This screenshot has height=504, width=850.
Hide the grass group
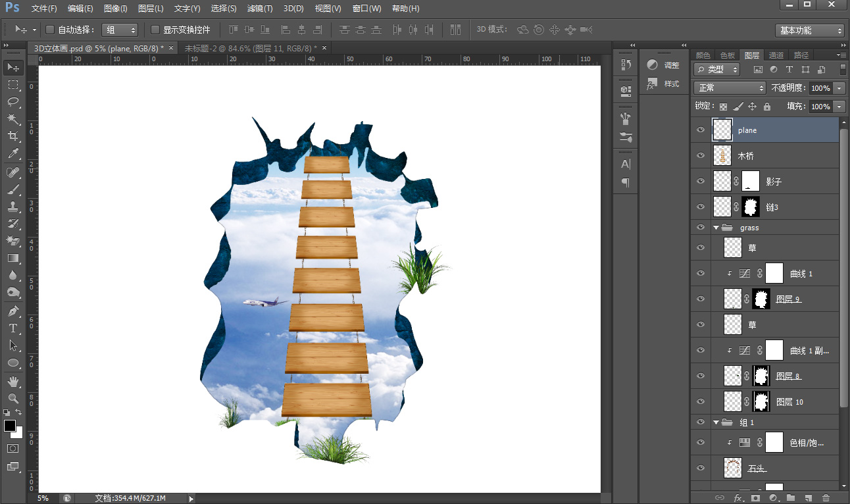click(x=701, y=228)
